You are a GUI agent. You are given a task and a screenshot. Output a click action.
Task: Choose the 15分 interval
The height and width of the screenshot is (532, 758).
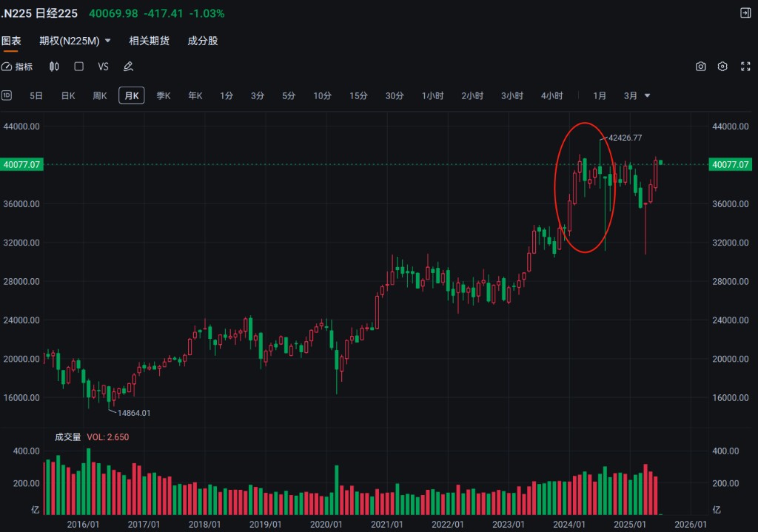pyautogui.click(x=359, y=95)
